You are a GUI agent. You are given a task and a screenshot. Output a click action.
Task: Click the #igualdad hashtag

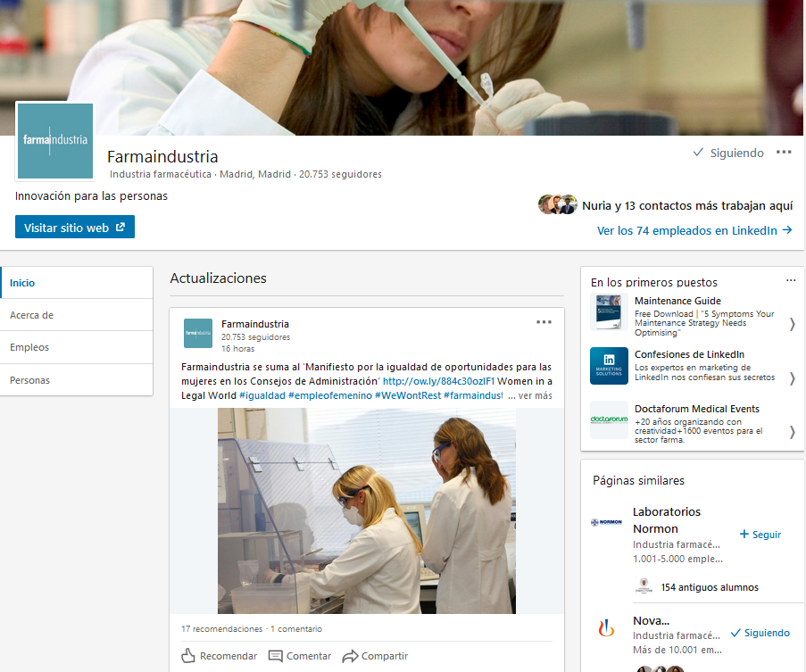262,395
